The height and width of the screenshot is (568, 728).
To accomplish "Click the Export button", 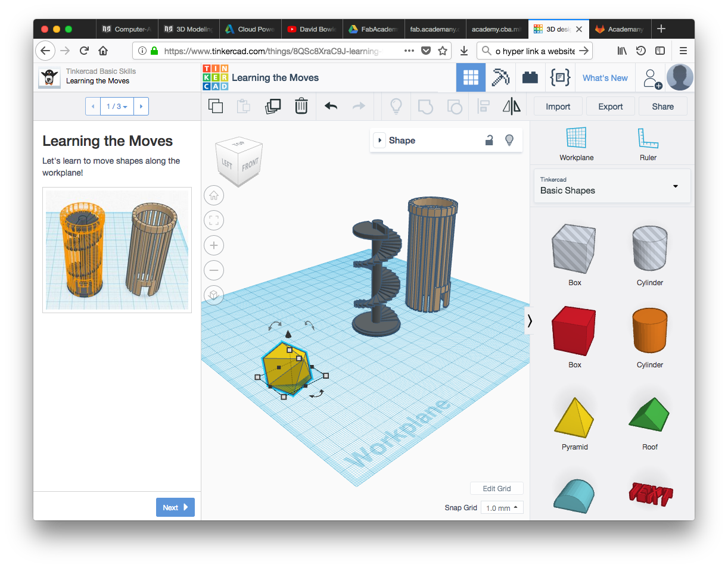I will coord(611,107).
